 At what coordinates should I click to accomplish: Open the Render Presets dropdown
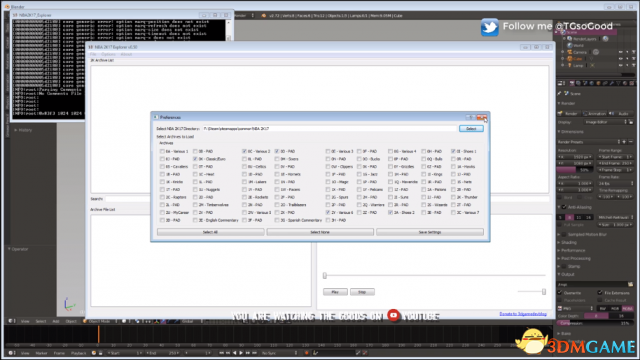tap(588, 142)
